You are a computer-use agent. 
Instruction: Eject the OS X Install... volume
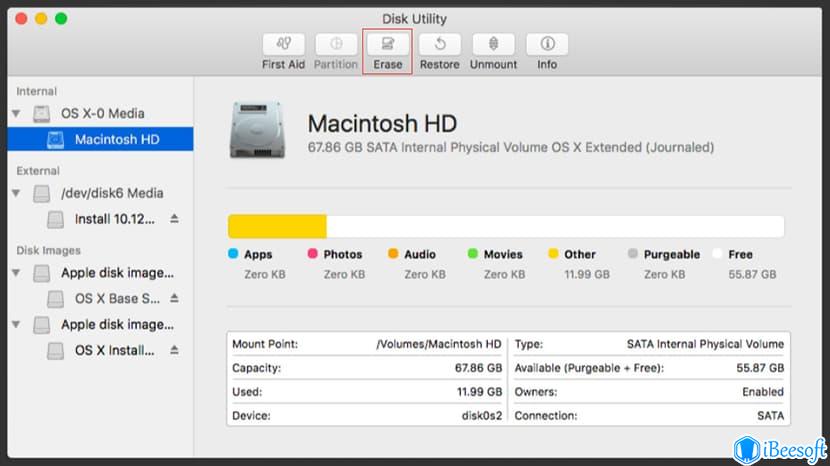click(174, 350)
